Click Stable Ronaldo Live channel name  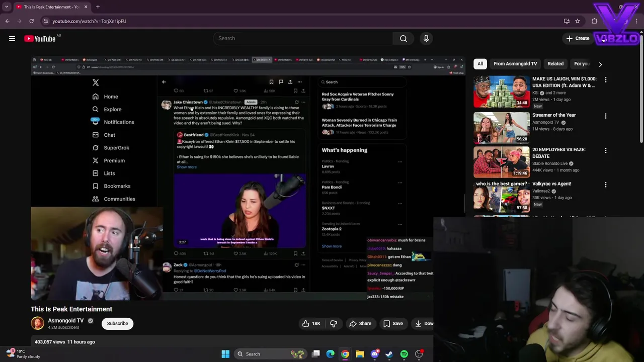click(550, 163)
